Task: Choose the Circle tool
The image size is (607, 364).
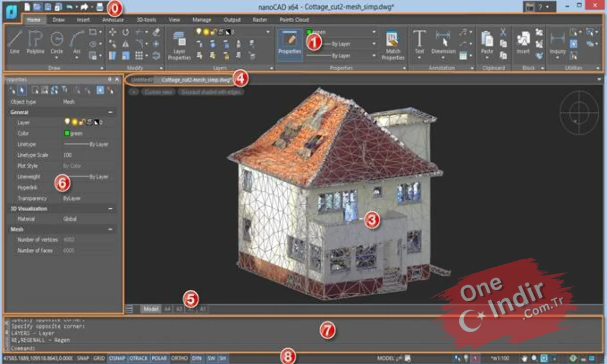Action: [57, 42]
